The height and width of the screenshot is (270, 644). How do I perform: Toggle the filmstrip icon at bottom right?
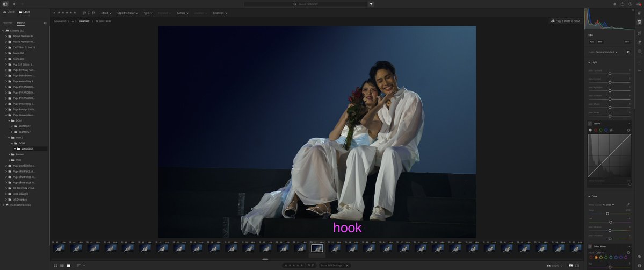click(571, 266)
